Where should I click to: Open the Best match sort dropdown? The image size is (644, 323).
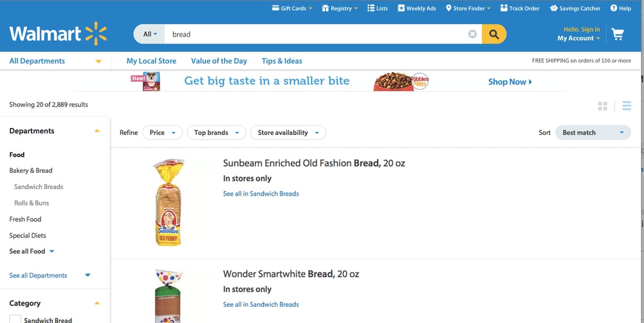point(593,133)
